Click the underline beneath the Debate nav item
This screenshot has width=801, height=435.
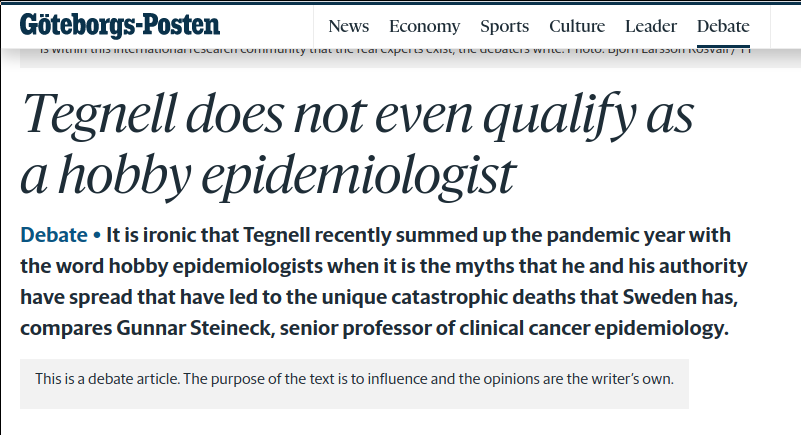723,45
